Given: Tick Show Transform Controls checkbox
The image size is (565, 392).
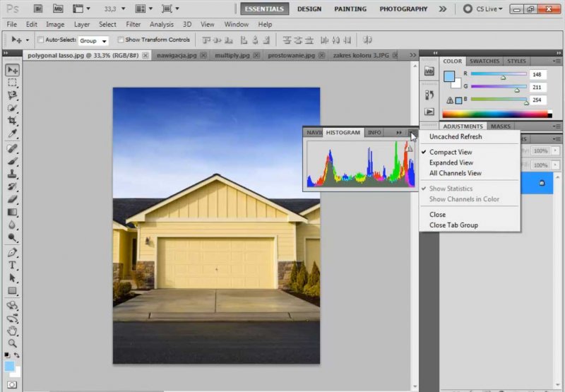Looking at the screenshot, I should [x=121, y=40].
